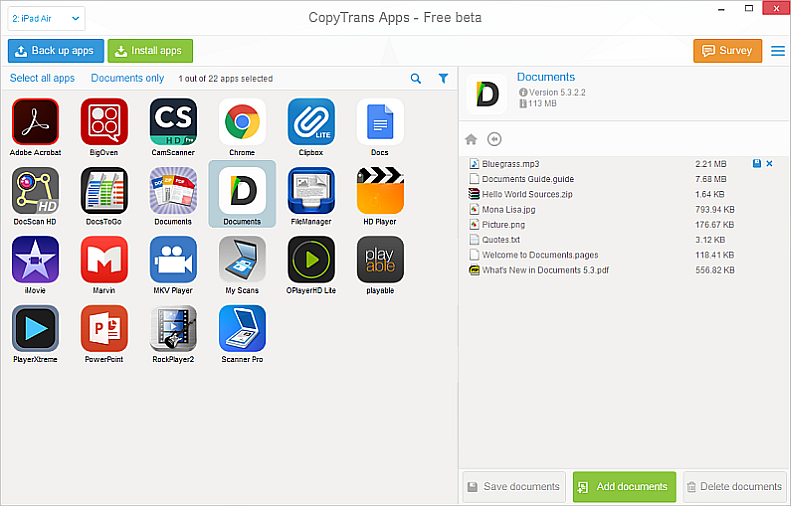
Task: Click the Install apps button
Action: pyautogui.click(x=150, y=51)
